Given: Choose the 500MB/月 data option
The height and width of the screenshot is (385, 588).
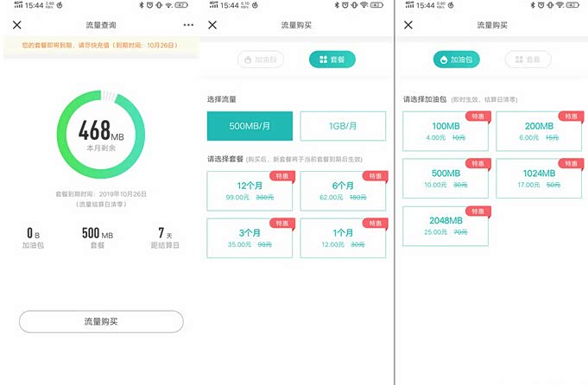Looking at the screenshot, I should click(250, 126).
